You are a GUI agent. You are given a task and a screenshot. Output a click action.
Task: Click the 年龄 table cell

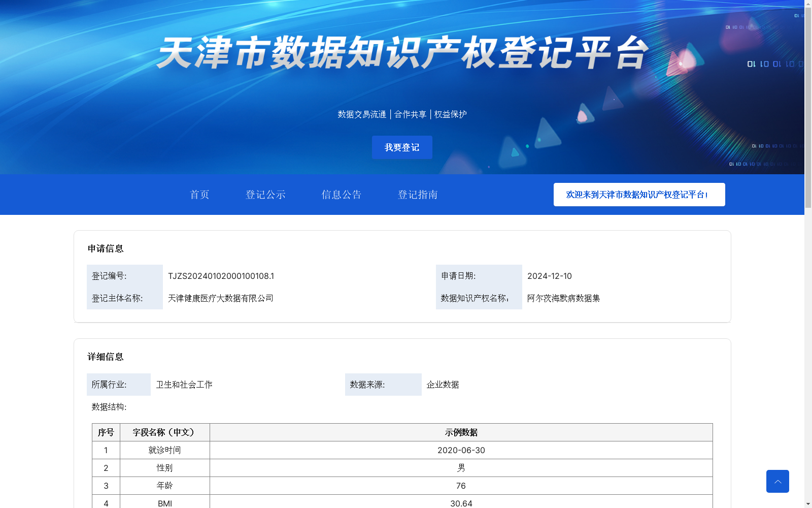165,486
